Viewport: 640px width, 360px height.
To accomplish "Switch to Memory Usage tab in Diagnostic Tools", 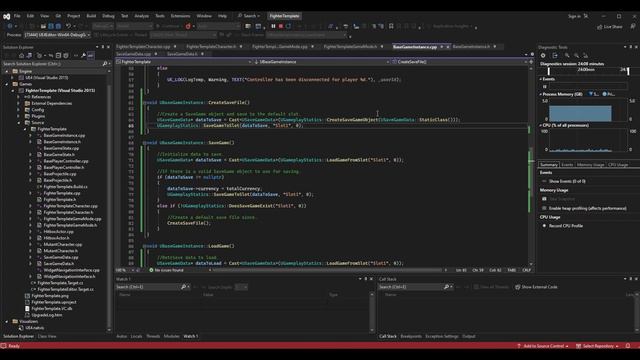I will 590,165.
